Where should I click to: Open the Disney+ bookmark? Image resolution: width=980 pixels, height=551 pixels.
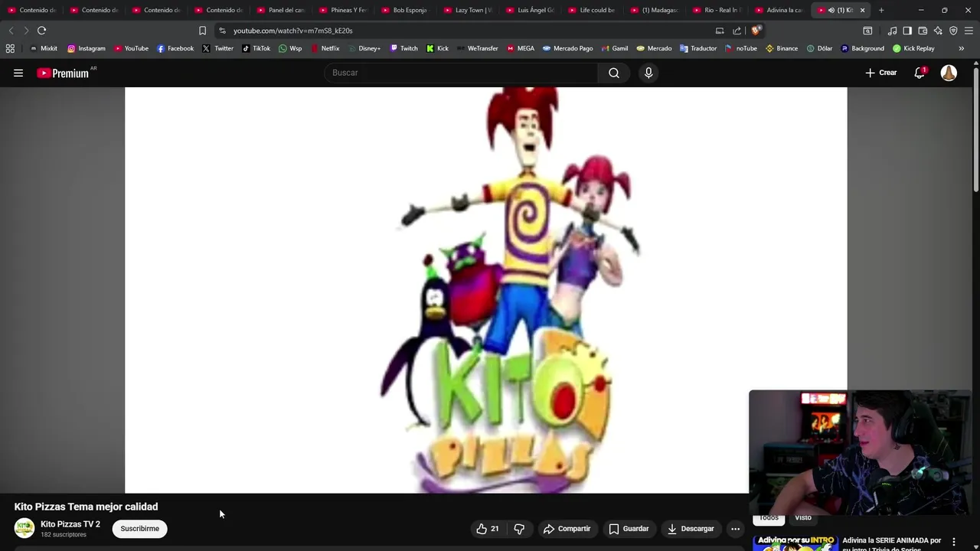[x=364, y=48]
